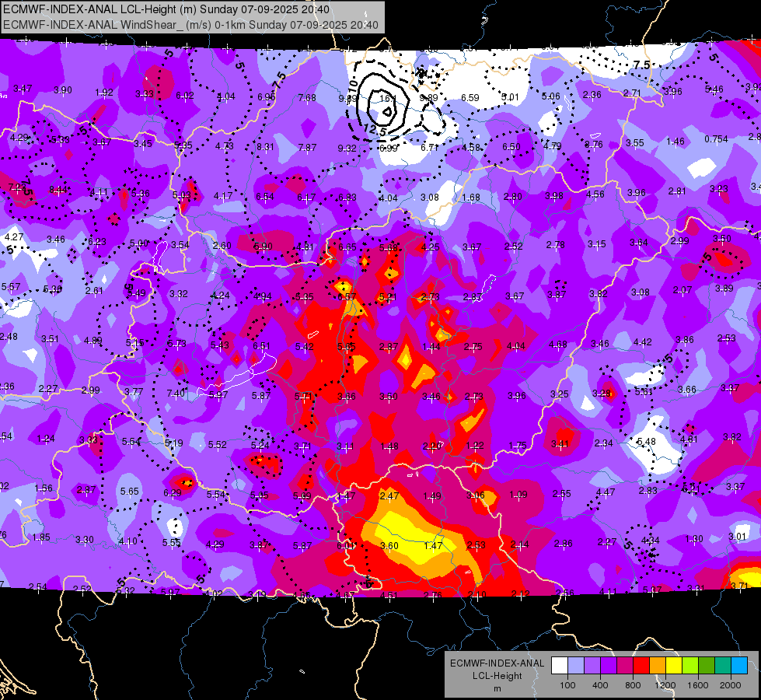Click the grid value 5.48 in white patch
Screen dimensions: 761x700
[x=646, y=442]
